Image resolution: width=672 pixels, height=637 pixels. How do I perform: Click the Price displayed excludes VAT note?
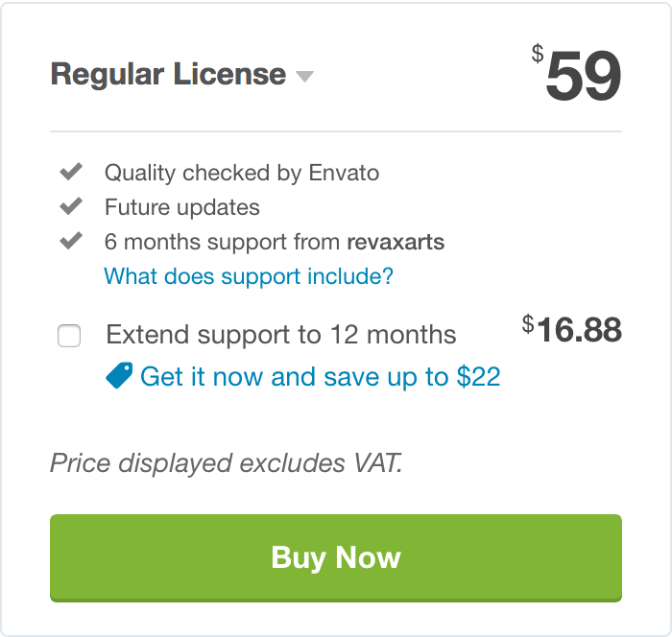tap(227, 463)
